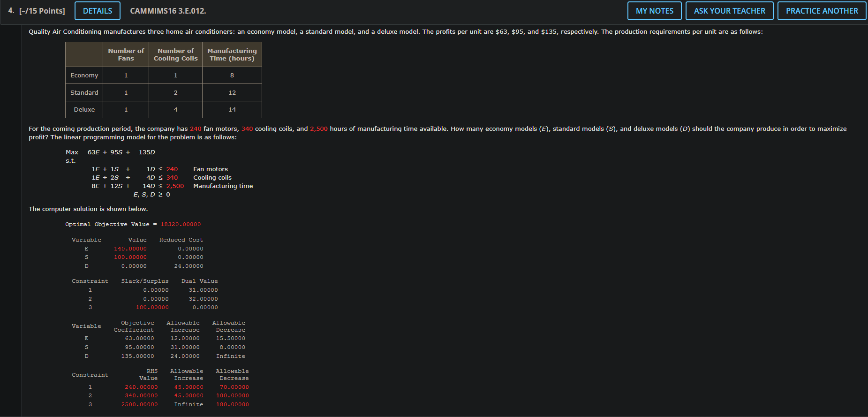Select the question code CAMMIMS16 3.E.012.
This screenshot has height=417, width=868.
click(x=168, y=11)
